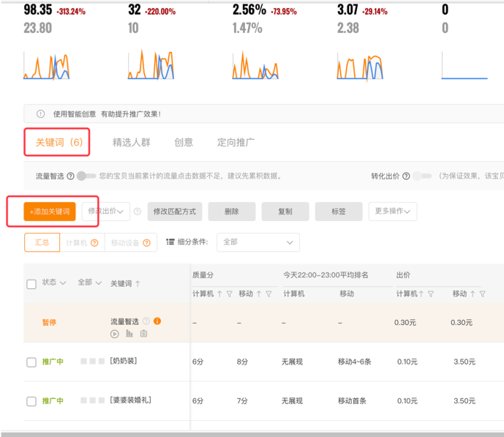
Task: Open the 细分条件 全部 combo box
Action: [x=258, y=242]
